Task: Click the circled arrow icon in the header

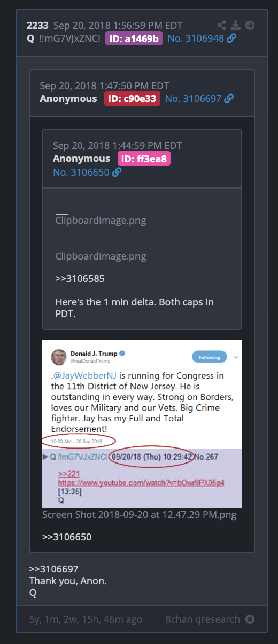Action: pyautogui.click(x=250, y=25)
